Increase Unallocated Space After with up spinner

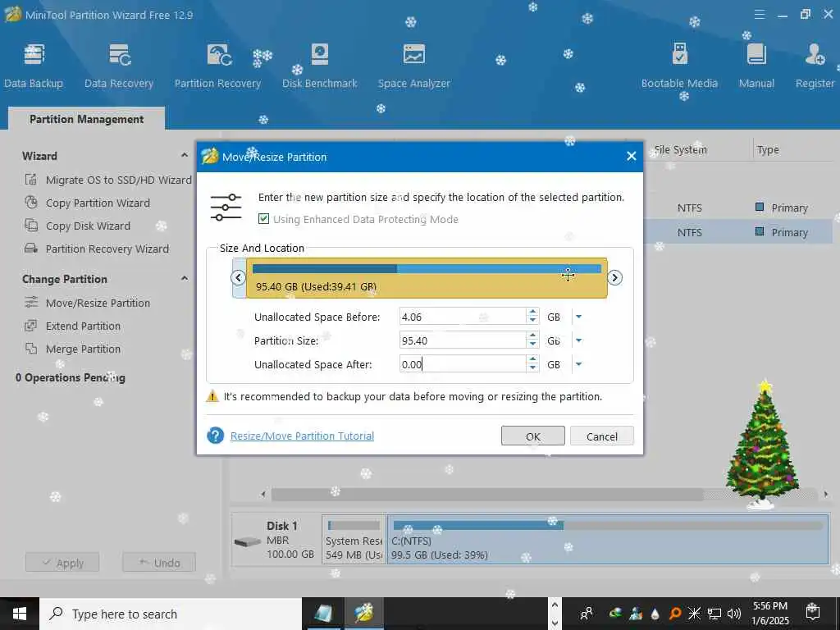(x=532, y=360)
